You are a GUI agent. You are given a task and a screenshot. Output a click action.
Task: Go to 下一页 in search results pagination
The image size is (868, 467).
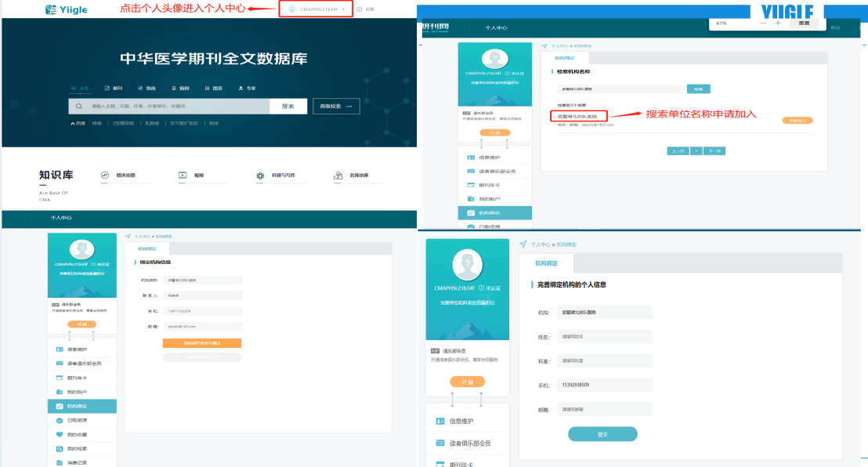click(x=714, y=150)
